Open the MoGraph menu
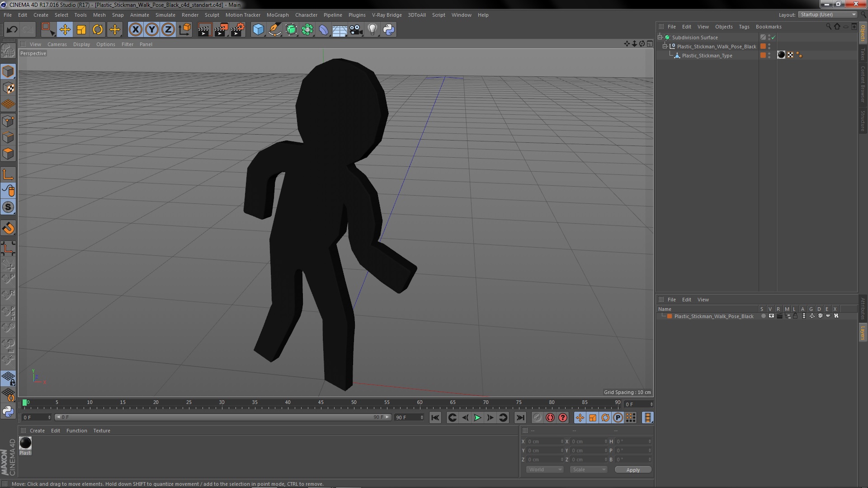The width and height of the screenshot is (868, 488). pyautogui.click(x=278, y=15)
